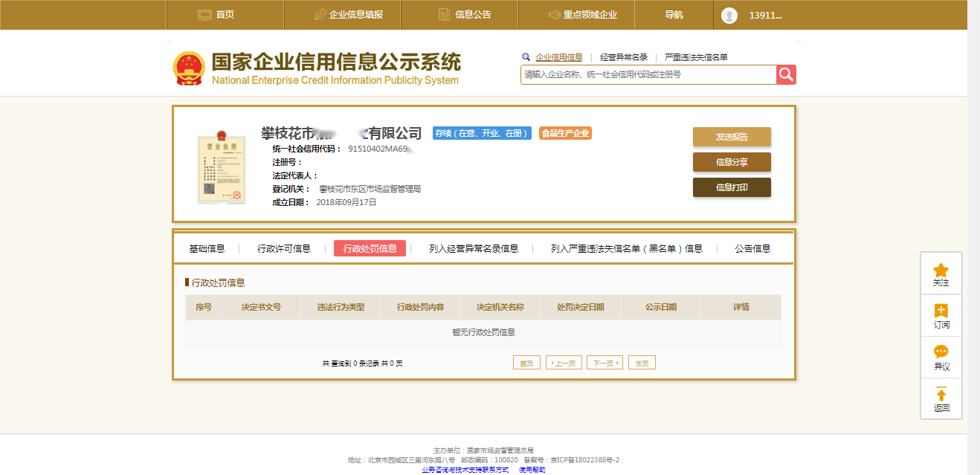Select the 经营异常名录 search option
This screenshot has width=980, height=475.
(624, 57)
